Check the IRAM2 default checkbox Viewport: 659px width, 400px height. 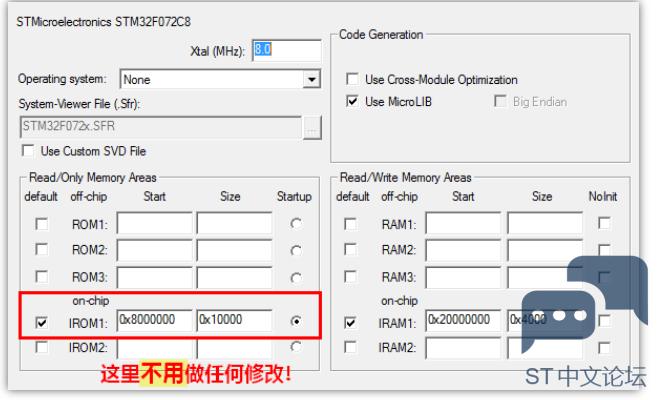tap(350, 347)
